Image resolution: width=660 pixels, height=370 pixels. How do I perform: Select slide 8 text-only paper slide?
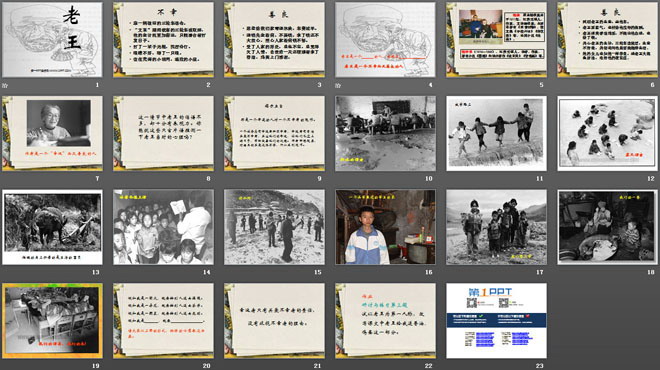pos(163,133)
